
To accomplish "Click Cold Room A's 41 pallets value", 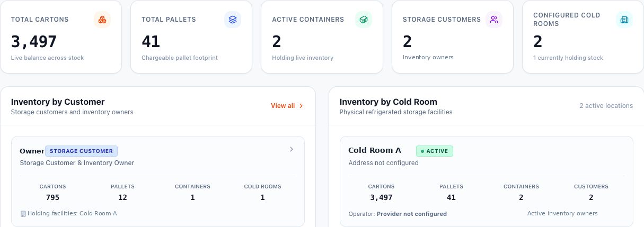I will click(x=451, y=197).
